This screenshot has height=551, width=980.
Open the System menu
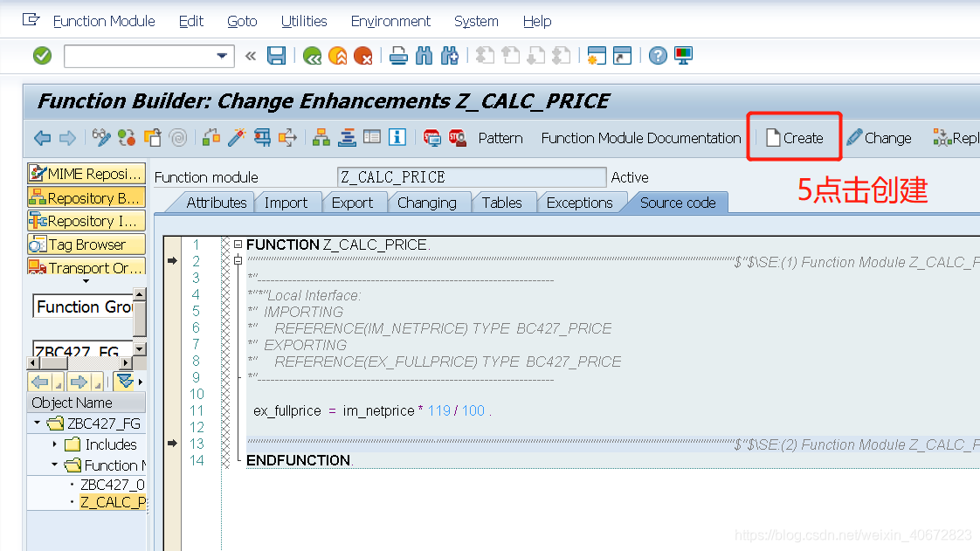click(x=476, y=21)
